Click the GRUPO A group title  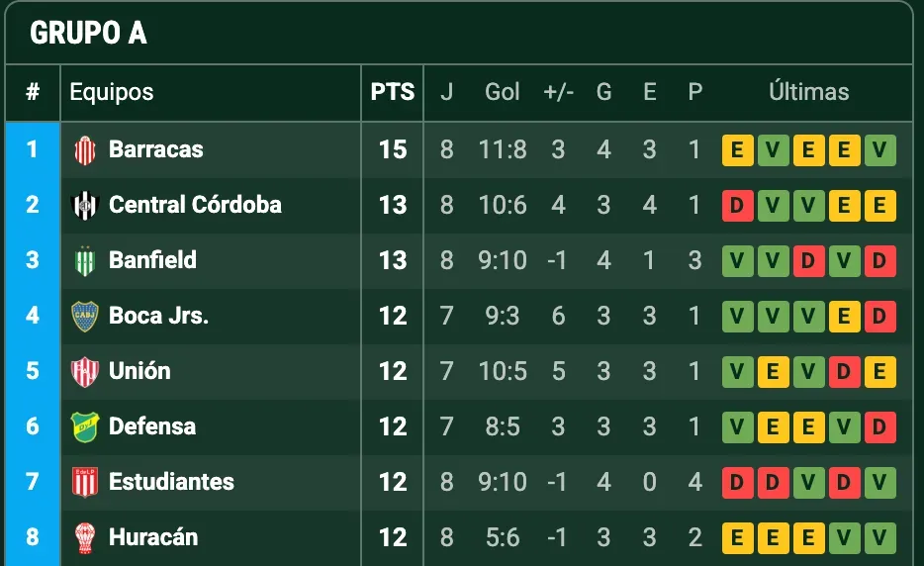pyautogui.click(x=88, y=33)
